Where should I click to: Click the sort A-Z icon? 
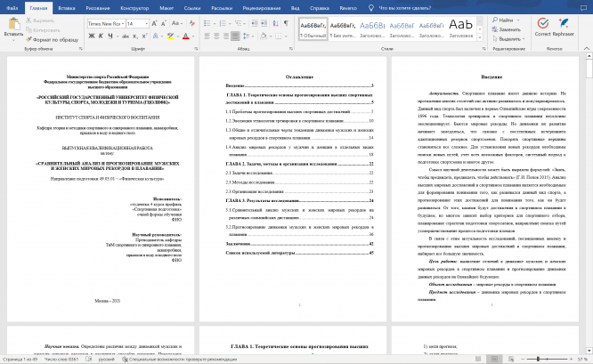coord(276,23)
